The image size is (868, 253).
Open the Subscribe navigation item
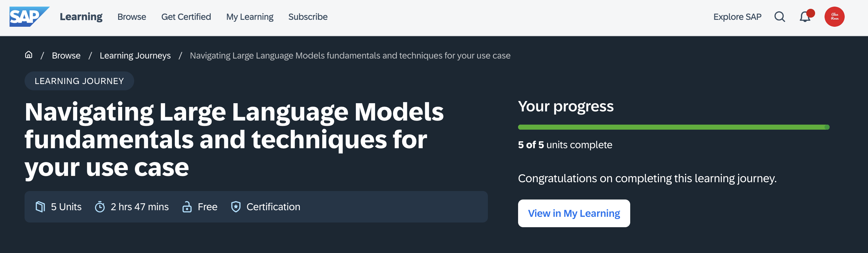(x=308, y=17)
